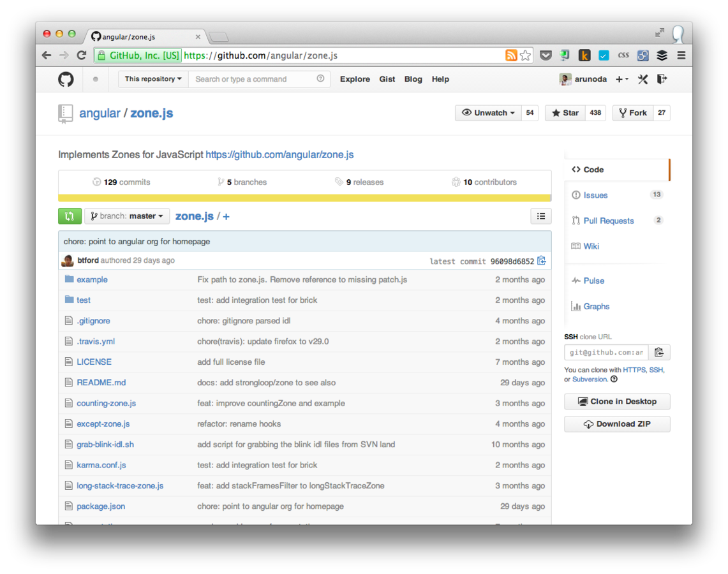Image resolution: width=728 pixels, height=574 pixels.
Task: View the 5 branches link
Action: tap(242, 182)
